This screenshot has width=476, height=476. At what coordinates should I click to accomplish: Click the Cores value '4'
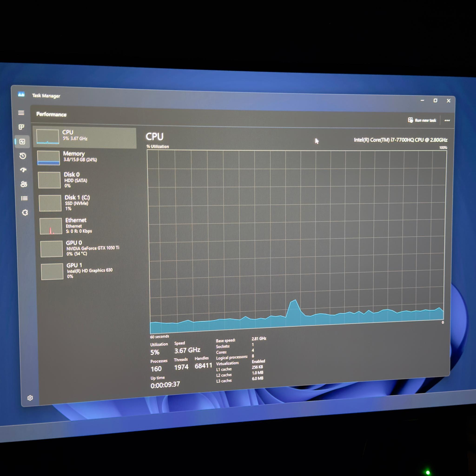(253, 350)
